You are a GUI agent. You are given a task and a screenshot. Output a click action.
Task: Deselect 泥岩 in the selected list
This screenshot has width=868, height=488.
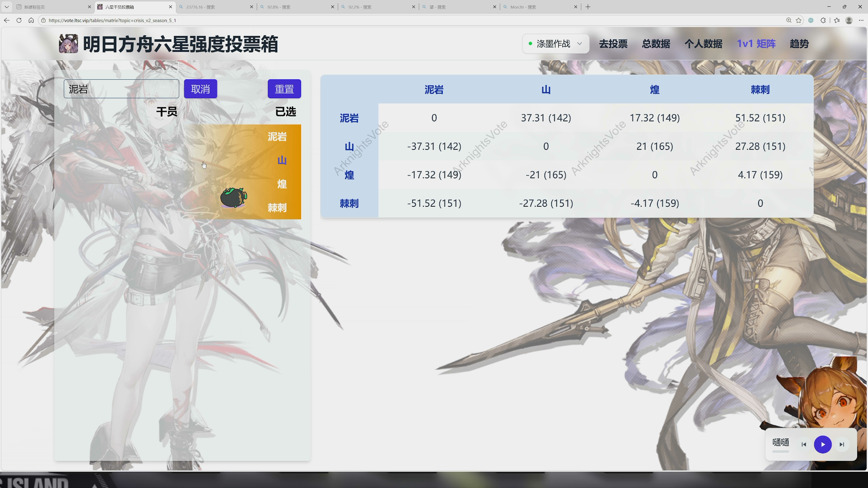point(277,137)
